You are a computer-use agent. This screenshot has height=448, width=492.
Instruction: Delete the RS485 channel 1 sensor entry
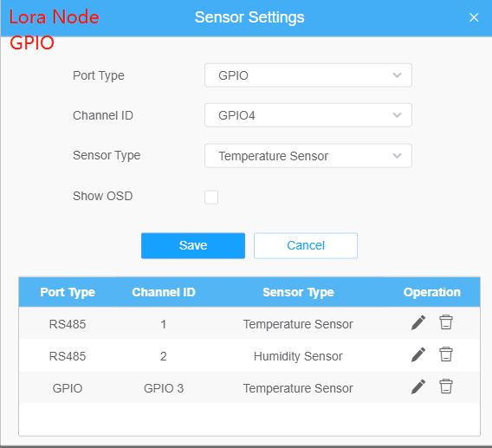[x=446, y=322]
